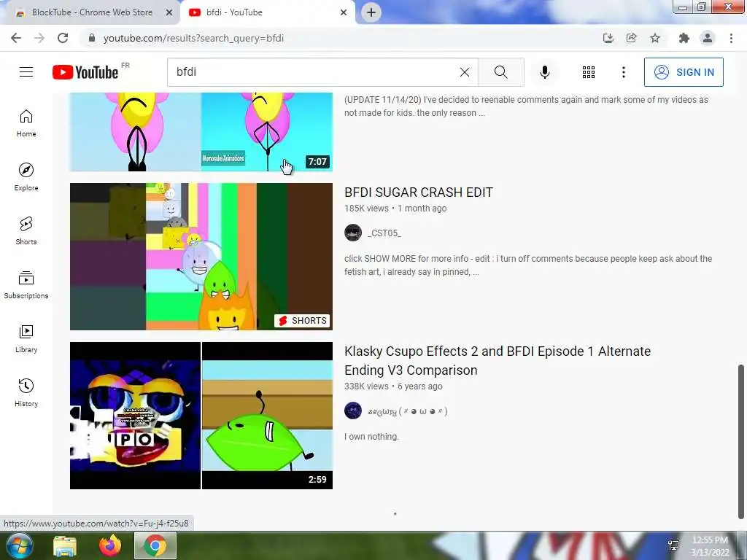Reload the page with the refresh icon

coord(63,38)
